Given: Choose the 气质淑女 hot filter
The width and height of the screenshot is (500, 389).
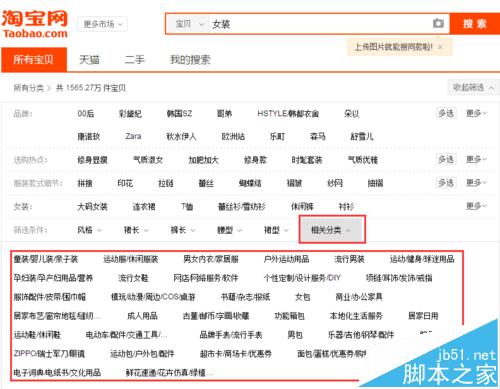Looking at the screenshot, I should click(148, 160).
